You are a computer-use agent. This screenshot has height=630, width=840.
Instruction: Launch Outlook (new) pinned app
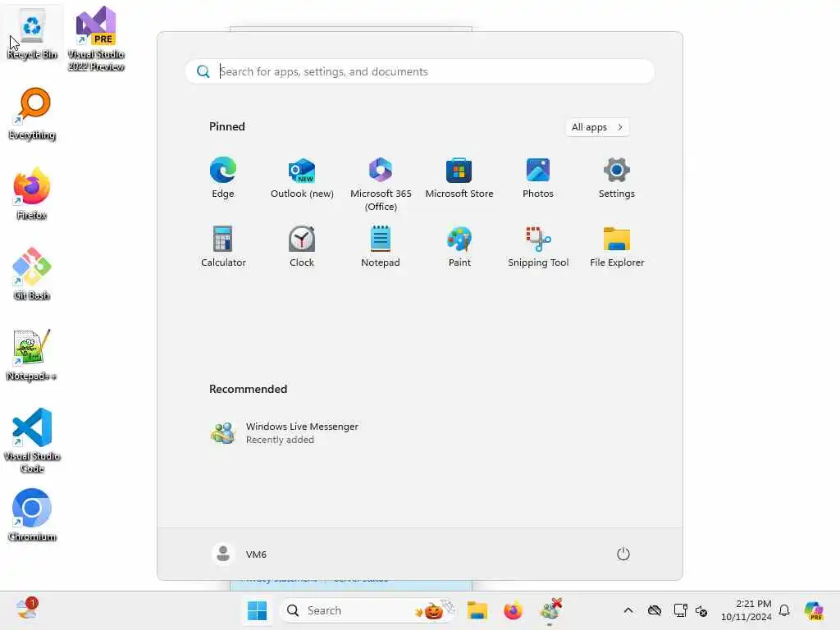[x=302, y=178]
